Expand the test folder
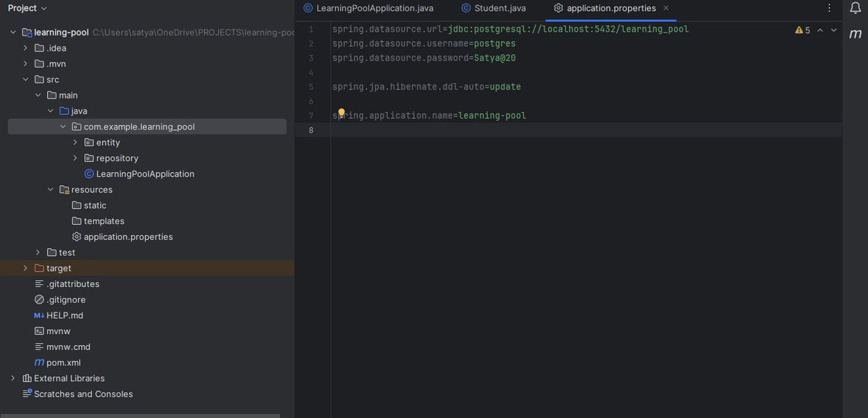The height and width of the screenshot is (418, 868). pyautogui.click(x=38, y=252)
